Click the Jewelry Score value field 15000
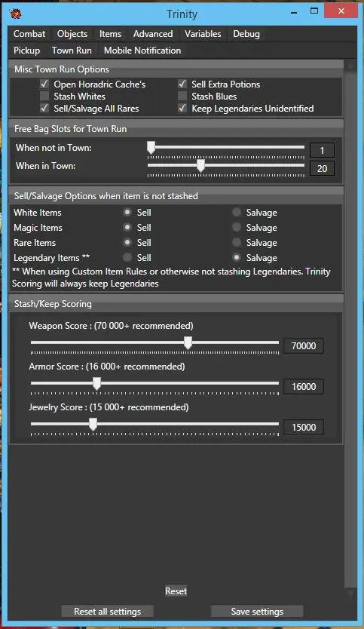This screenshot has width=364, height=629. click(304, 427)
